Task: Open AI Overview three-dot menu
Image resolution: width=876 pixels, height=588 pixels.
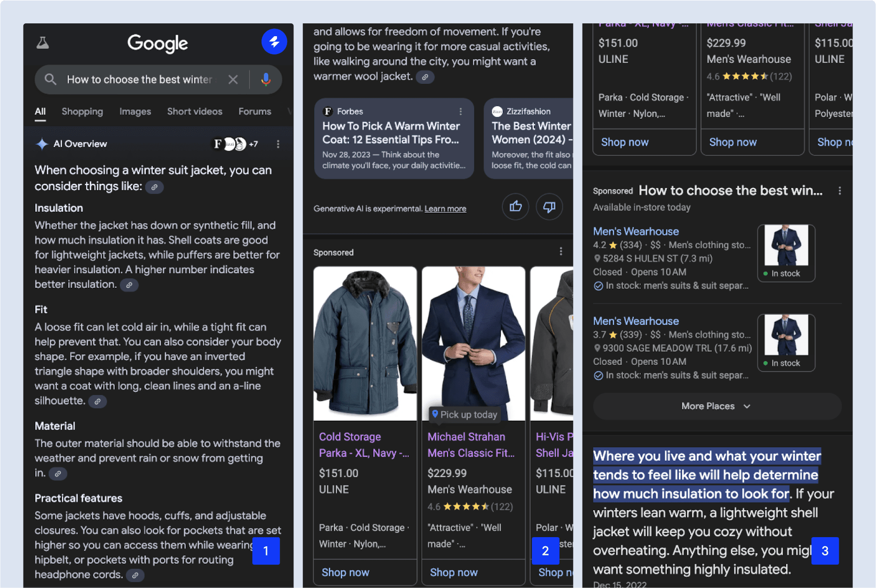Action: 278,144
